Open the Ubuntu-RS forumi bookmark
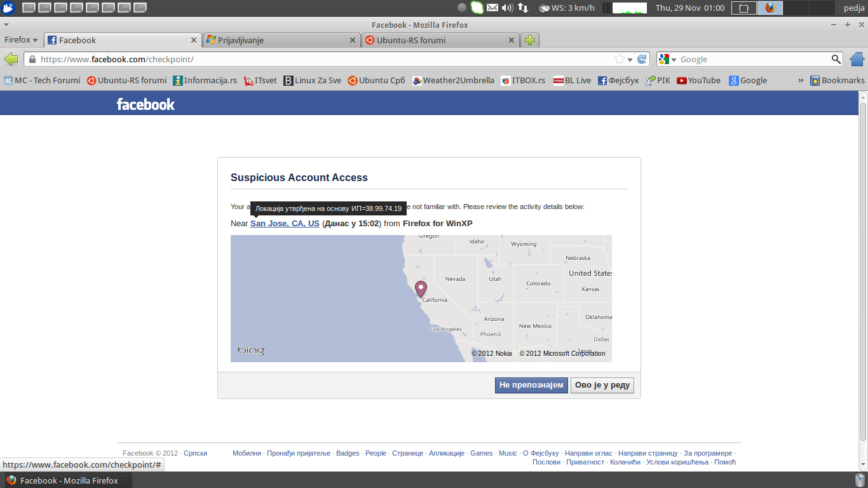Viewport: 868px width, 488px height. pos(126,81)
